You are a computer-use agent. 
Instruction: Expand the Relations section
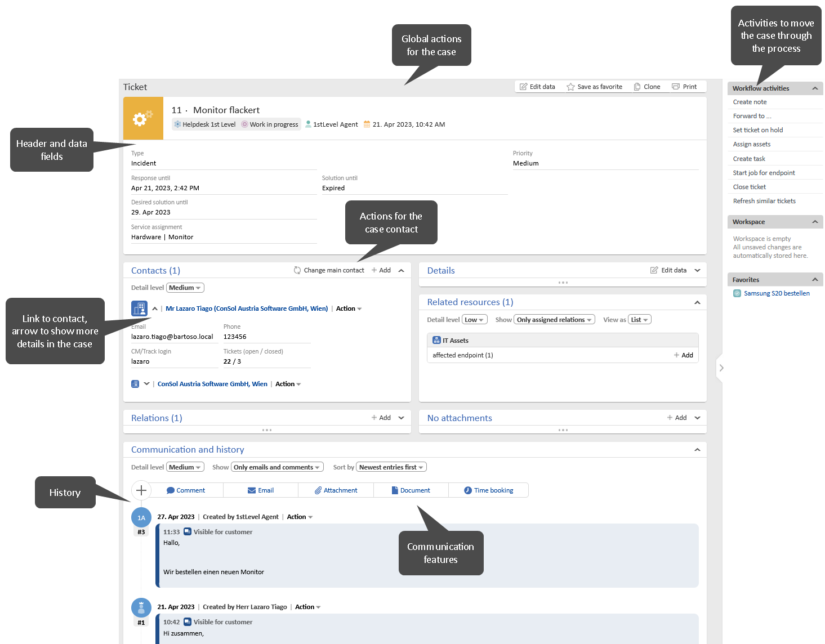click(x=401, y=418)
